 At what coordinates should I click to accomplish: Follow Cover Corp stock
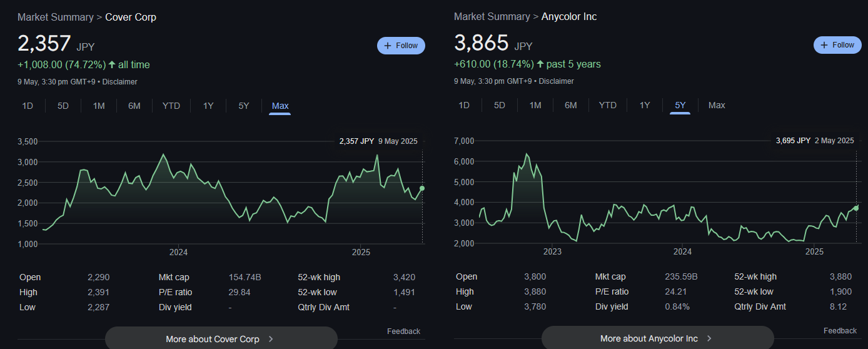tap(401, 46)
